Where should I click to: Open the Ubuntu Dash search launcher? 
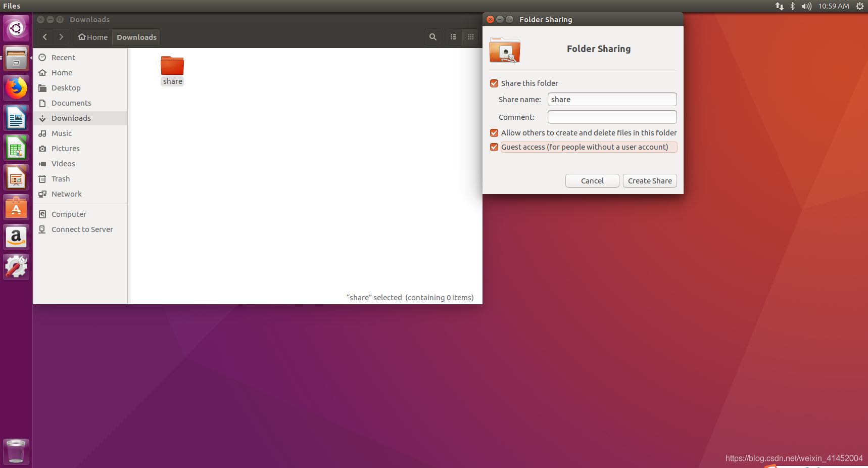click(16, 28)
